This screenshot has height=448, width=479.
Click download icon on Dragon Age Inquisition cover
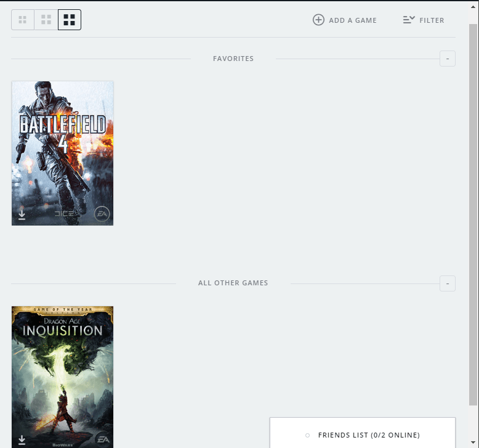pyautogui.click(x=22, y=440)
